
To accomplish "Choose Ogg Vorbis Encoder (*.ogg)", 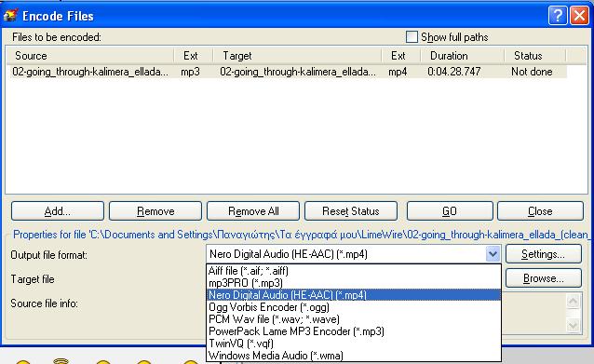I will [354, 307].
